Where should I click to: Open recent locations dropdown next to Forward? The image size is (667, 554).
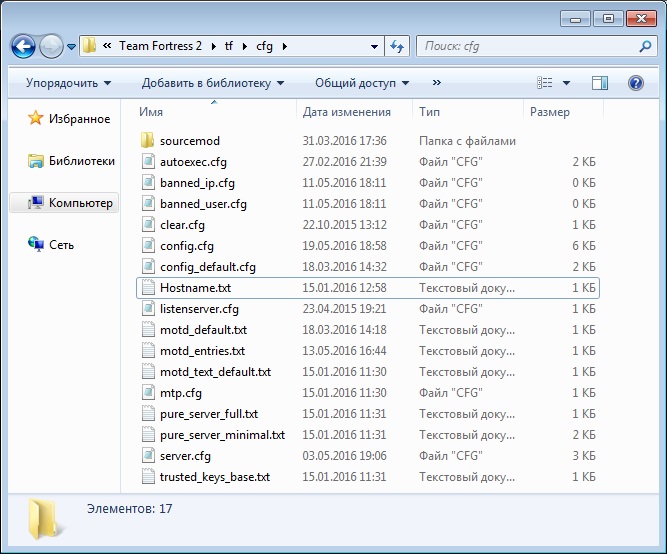click(x=71, y=46)
